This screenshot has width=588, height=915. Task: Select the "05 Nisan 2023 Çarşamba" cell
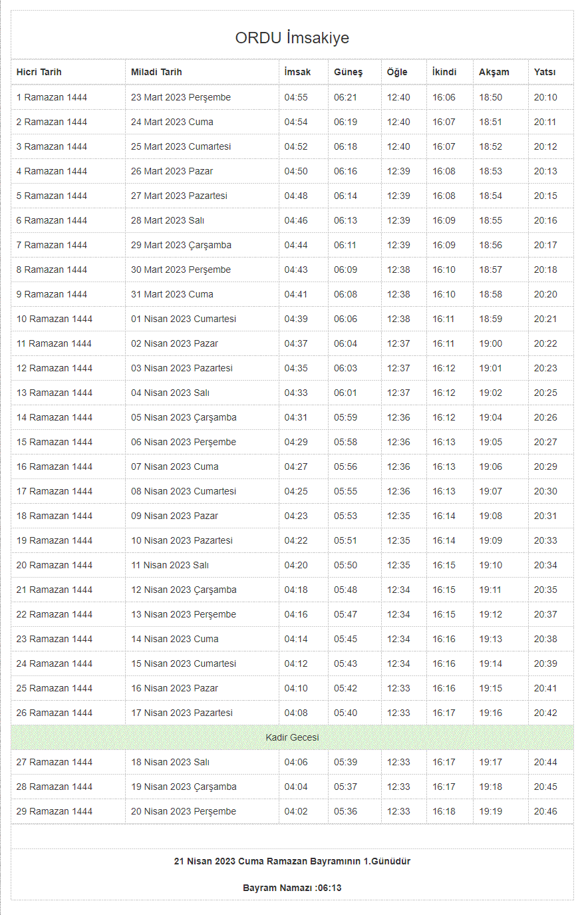[x=184, y=417]
